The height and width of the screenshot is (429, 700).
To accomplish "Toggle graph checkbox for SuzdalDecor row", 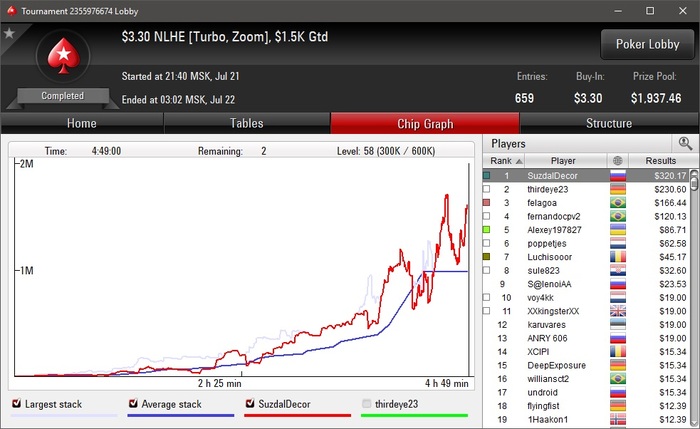I will click(x=487, y=176).
